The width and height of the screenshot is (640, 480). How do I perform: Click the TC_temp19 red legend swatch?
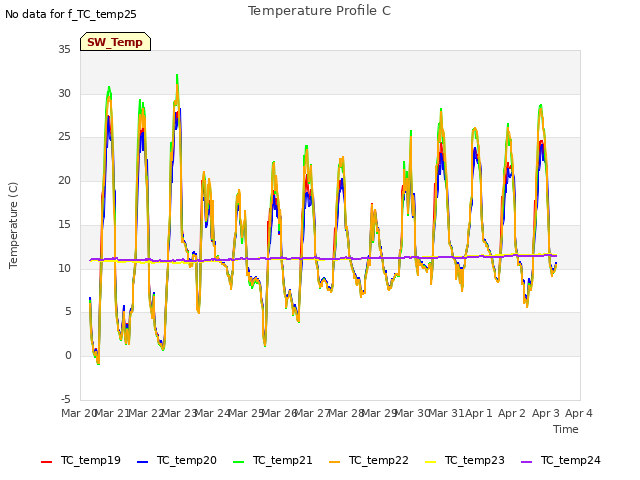coord(47,462)
